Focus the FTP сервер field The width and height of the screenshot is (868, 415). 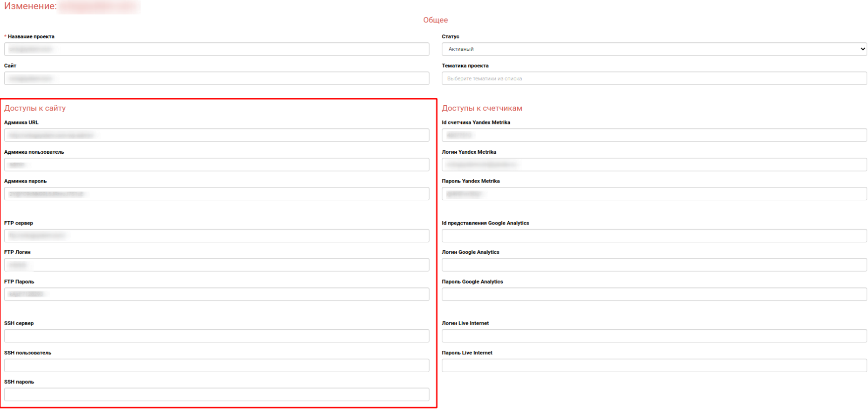tap(216, 236)
